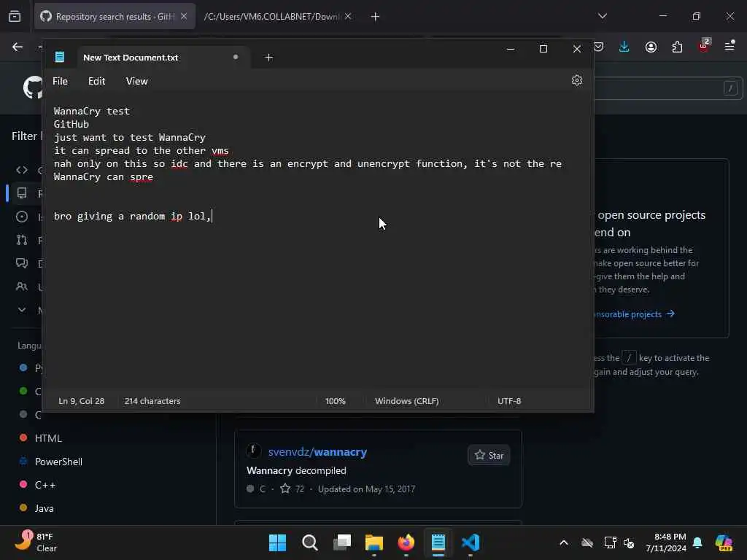This screenshot has height=560, width=747.
Task: Star the svenvdz/wannacry repository
Action: click(x=489, y=455)
